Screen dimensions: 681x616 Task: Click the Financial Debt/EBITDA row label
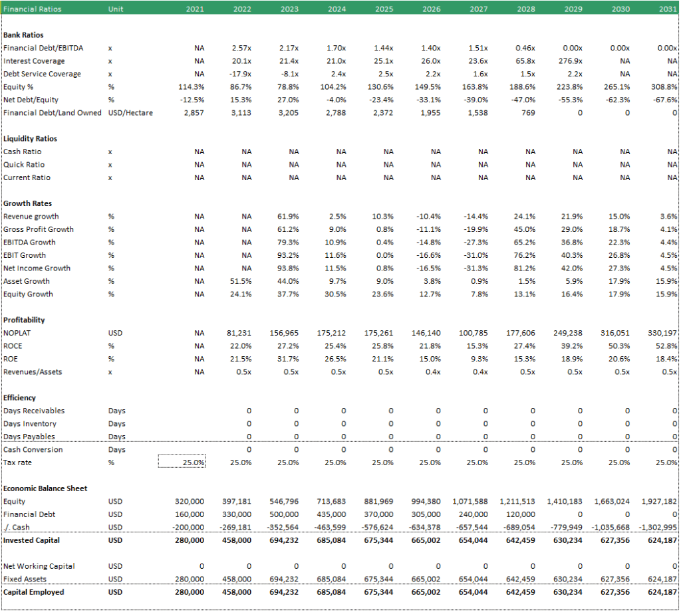(x=43, y=49)
